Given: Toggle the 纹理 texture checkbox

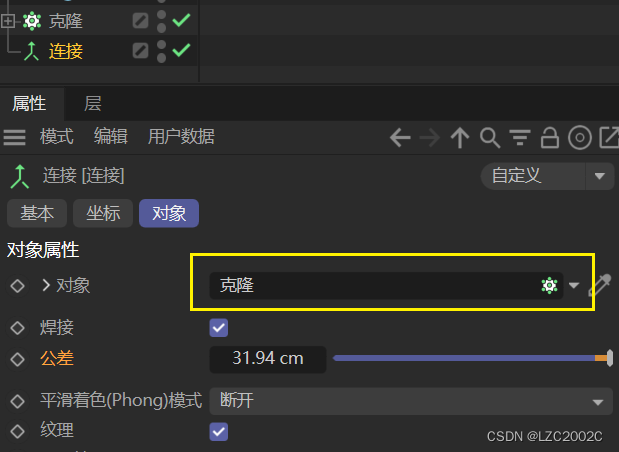Looking at the screenshot, I should (x=219, y=431).
